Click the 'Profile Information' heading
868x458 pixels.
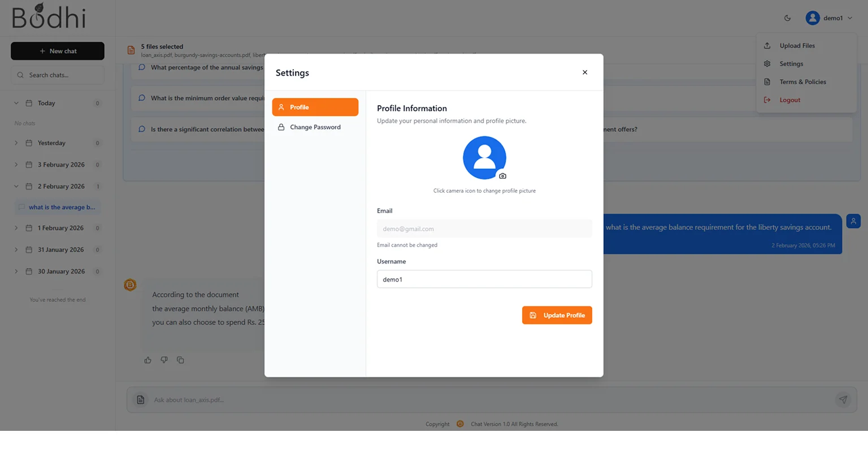[x=412, y=109]
